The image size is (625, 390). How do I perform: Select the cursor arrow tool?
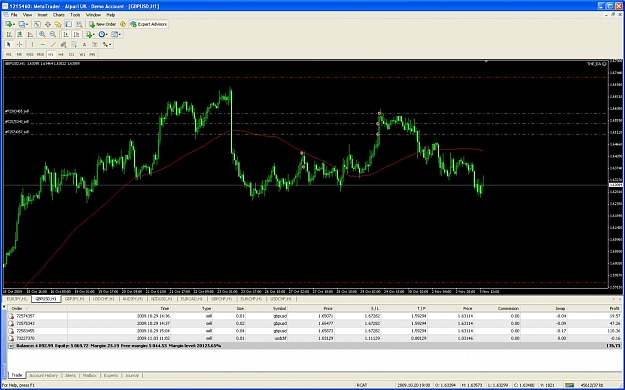click(x=9, y=44)
